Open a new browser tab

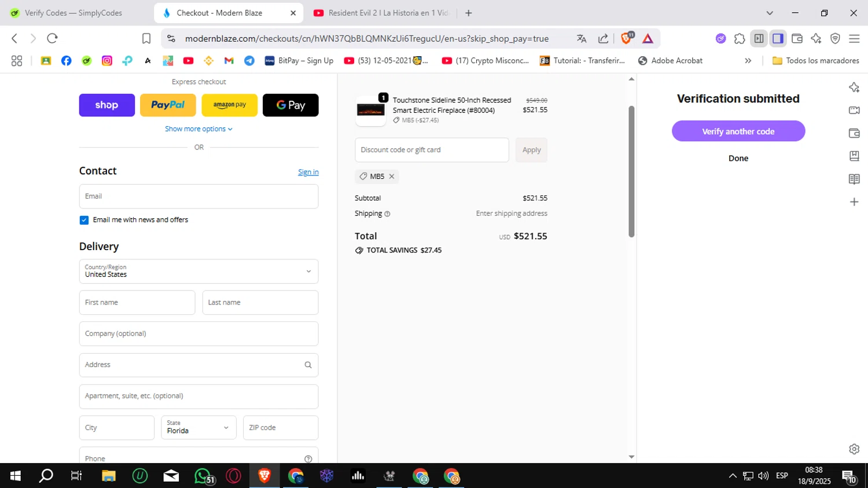click(x=469, y=13)
